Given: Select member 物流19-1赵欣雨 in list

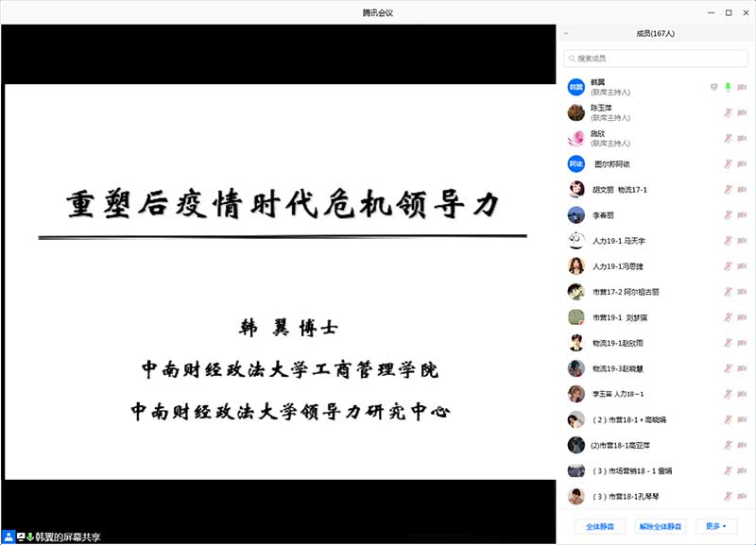Looking at the screenshot, I should pyautogui.click(x=618, y=343).
